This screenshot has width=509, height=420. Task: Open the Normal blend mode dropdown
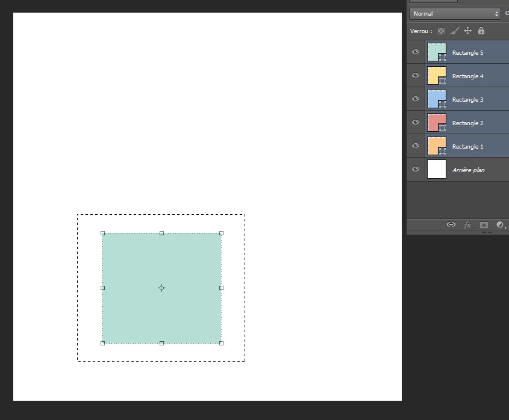pos(455,14)
